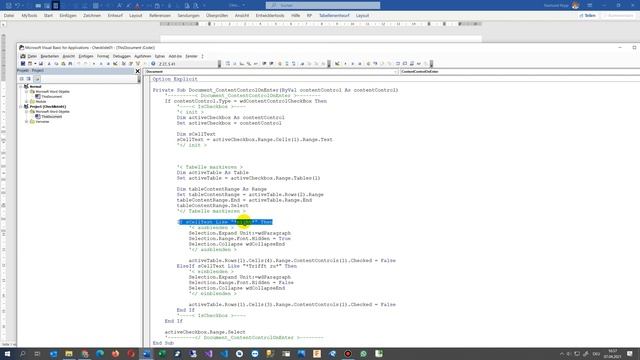Toggle Folders view in Project panel

(37, 79)
